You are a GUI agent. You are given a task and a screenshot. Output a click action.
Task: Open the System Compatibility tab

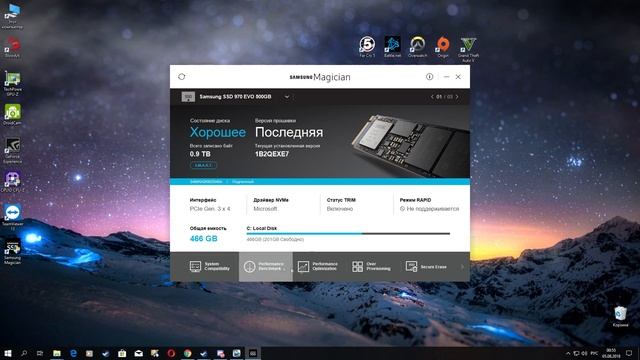210,267
